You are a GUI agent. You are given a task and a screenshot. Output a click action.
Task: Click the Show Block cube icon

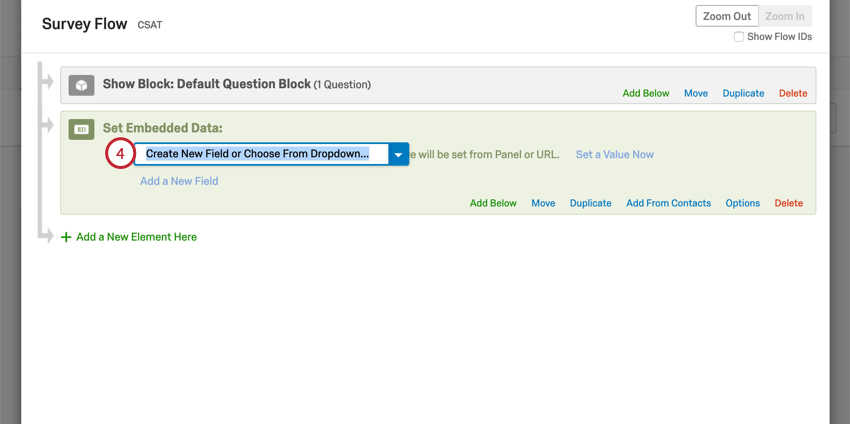click(82, 85)
